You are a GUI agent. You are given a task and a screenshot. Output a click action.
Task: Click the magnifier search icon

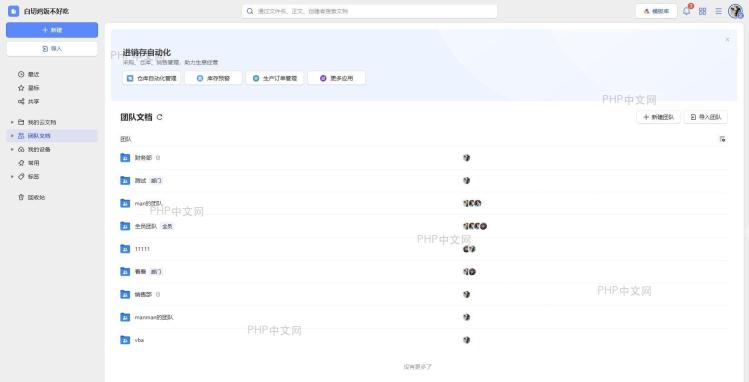(x=250, y=11)
